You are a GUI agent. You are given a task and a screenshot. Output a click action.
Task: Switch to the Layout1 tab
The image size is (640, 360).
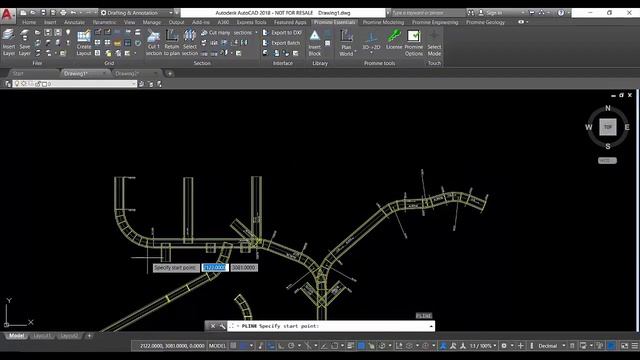pos(42,336)
